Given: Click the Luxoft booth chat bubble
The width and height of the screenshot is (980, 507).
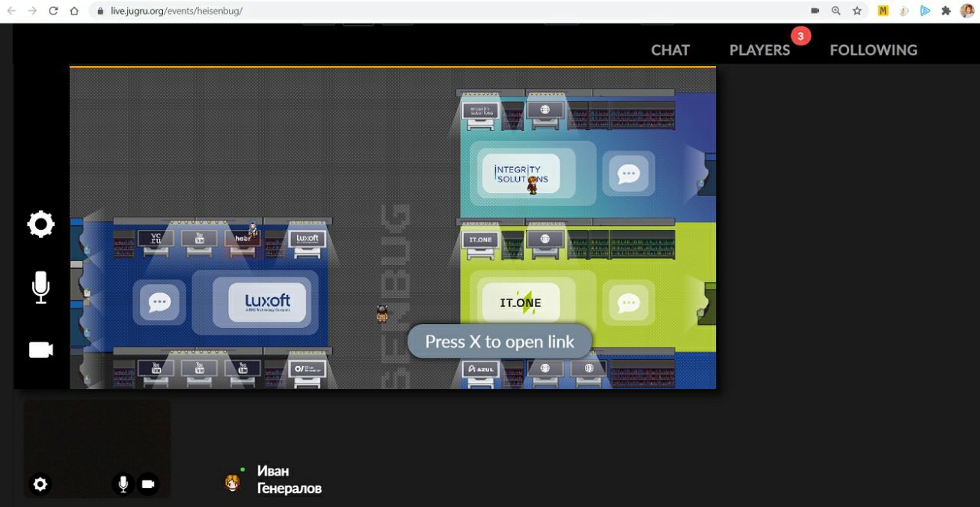Looking at the screenshot, I should (159, 302).
